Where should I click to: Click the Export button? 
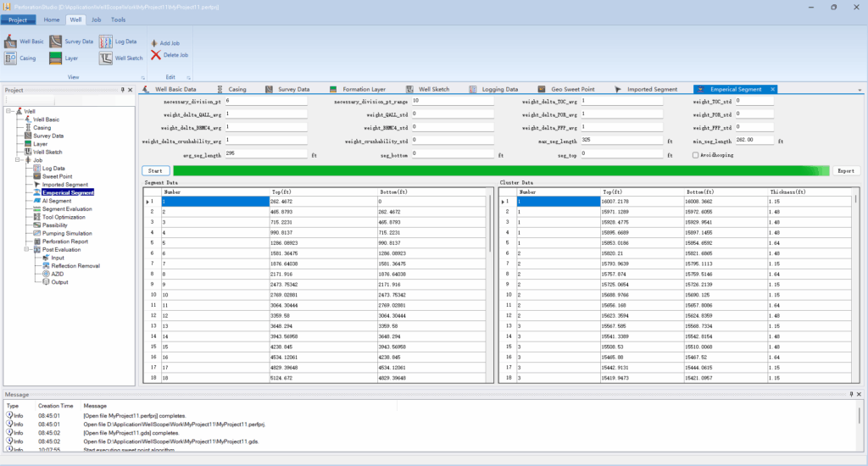846,171
